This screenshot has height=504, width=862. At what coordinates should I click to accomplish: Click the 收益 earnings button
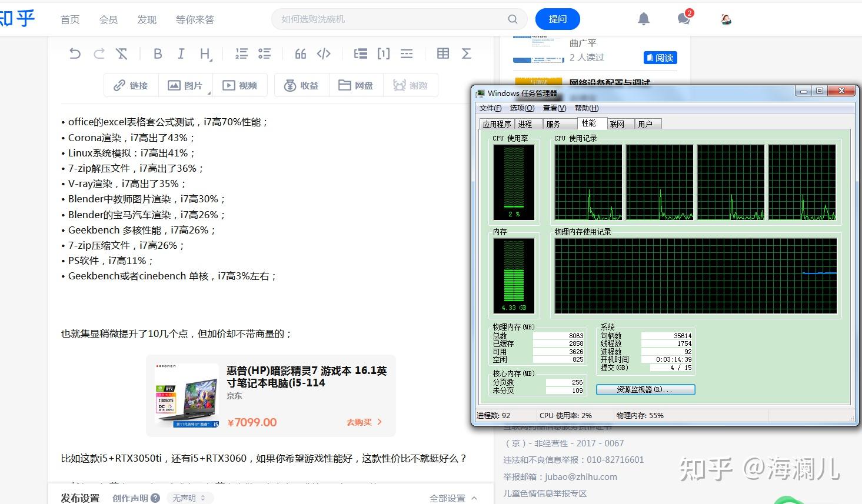click(x=301, y=85)
